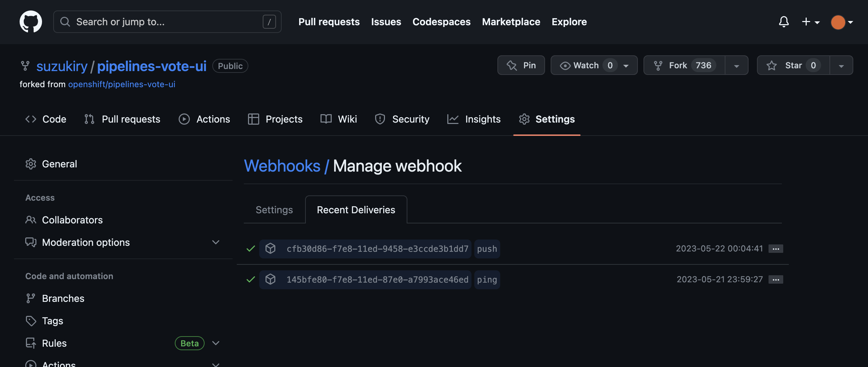Open the pipelines-vote-ui repository link
The image size is (868, 367).
152,66
